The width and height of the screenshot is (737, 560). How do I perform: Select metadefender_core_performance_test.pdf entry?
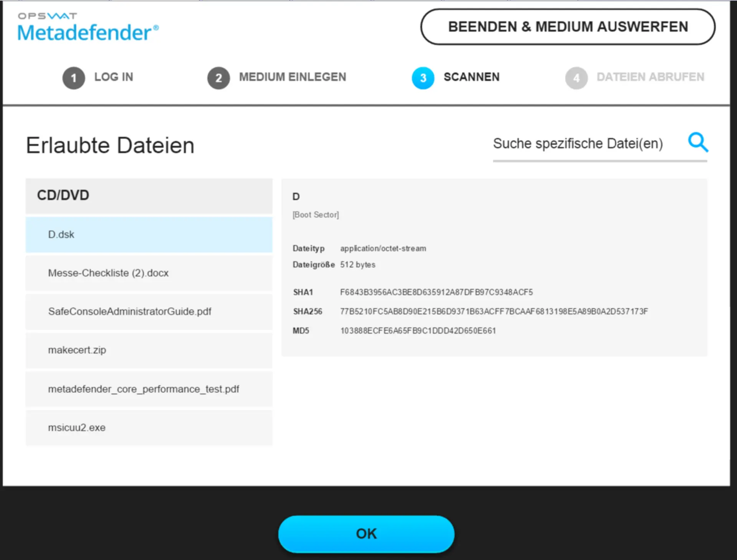pyautogui.click(x=149, y=389)
